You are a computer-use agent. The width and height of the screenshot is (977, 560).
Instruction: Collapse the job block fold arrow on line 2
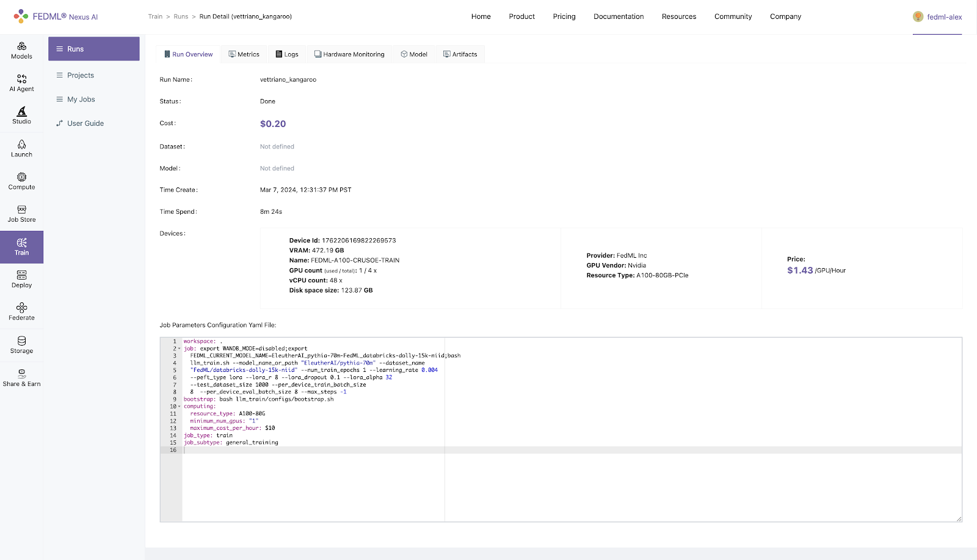click(180, 349)
